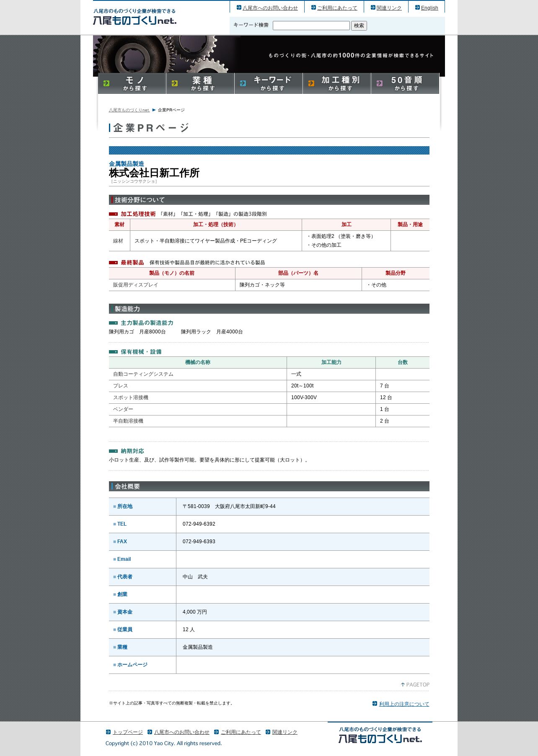Viewport: 538px width, 756px height.
Task: Click purple arrow icon on 50音順から探す tab
Action: coord(380,83)
